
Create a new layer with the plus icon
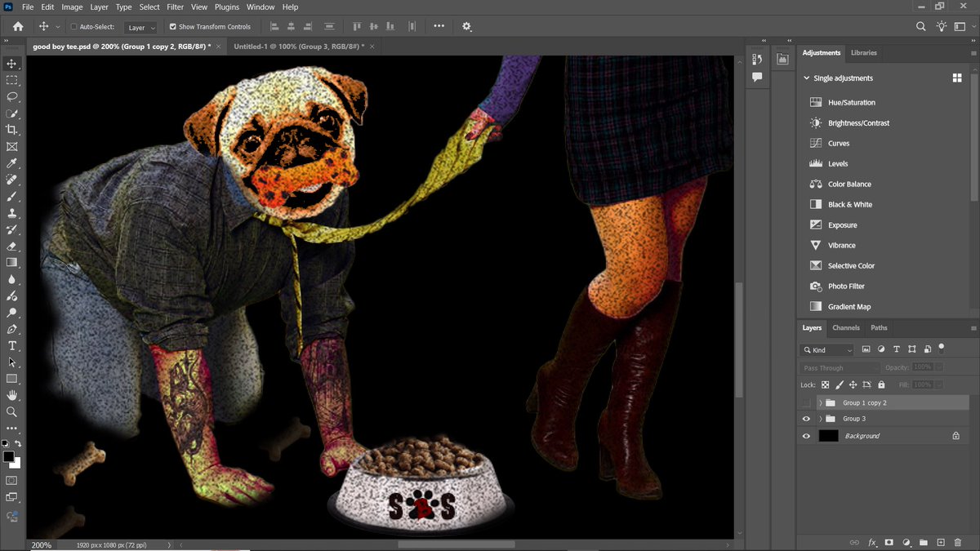pos(941,542)
